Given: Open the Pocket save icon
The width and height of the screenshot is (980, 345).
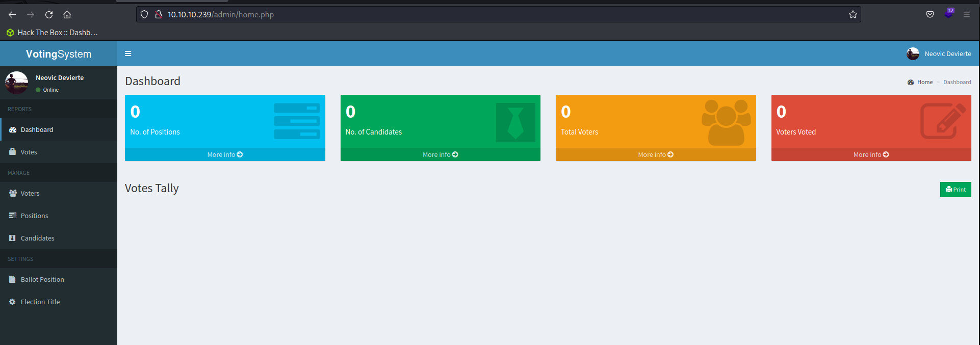Looking at the screenshot, I should coord(930,14).
